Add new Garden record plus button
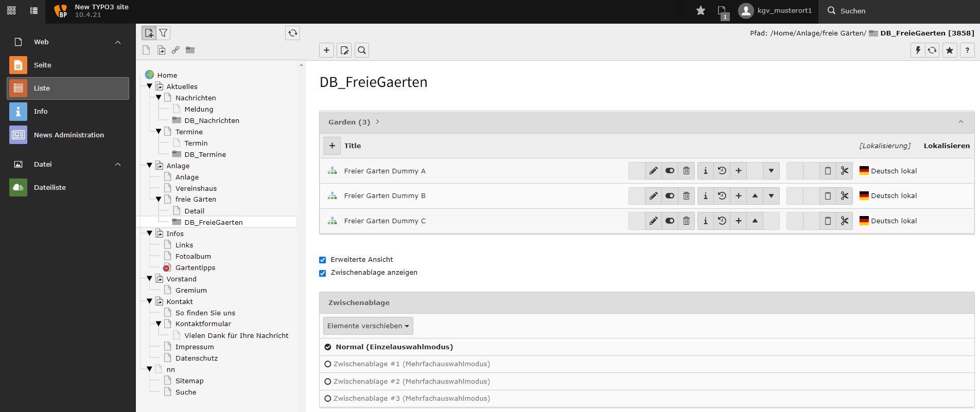The height and width of the screenshot is (412, 980). tap(332, 146)
